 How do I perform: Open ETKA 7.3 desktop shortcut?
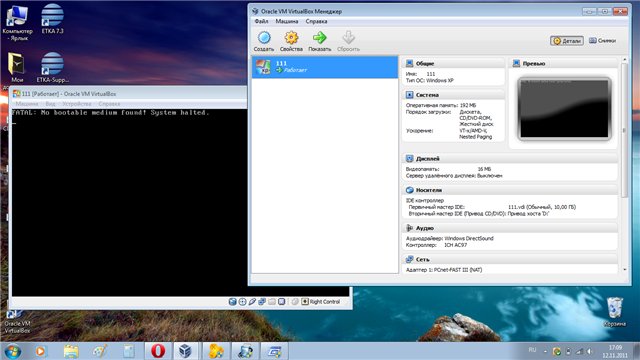[x=52, y=18]
